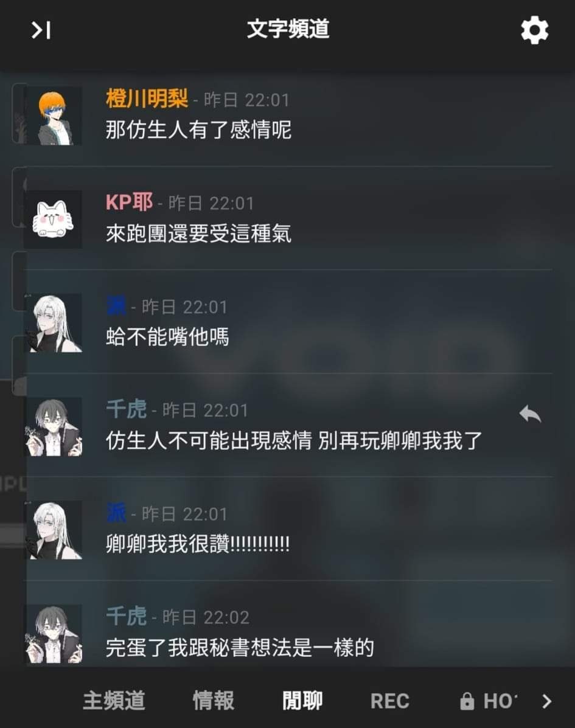Switch to the 情報 tab
The width and height of the screenshot is (575, 728).
pyautogui.click(x=214, y=701)
